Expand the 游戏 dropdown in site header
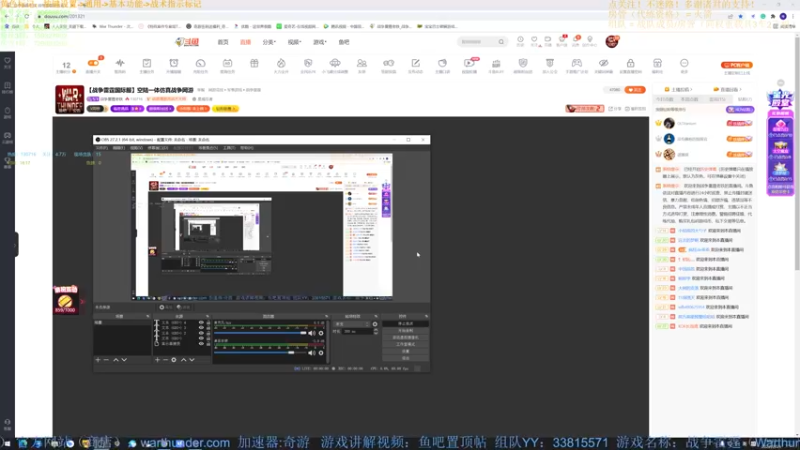 click(x=319, y=42)
